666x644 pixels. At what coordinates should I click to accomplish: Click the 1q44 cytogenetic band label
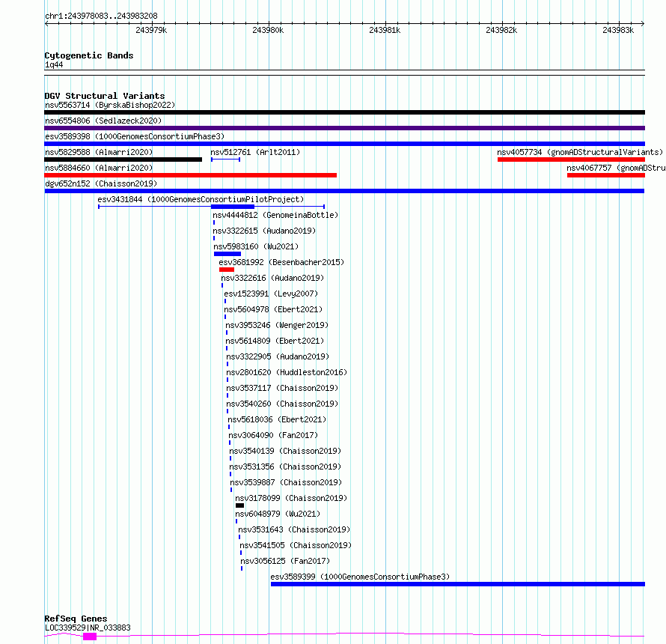click(x=54, y=64)
